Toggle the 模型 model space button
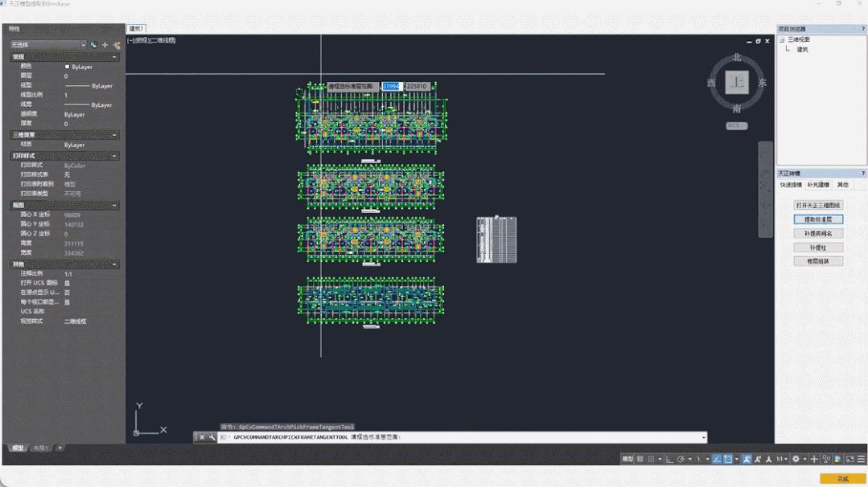The image size is (868, 487). (627, 459)
